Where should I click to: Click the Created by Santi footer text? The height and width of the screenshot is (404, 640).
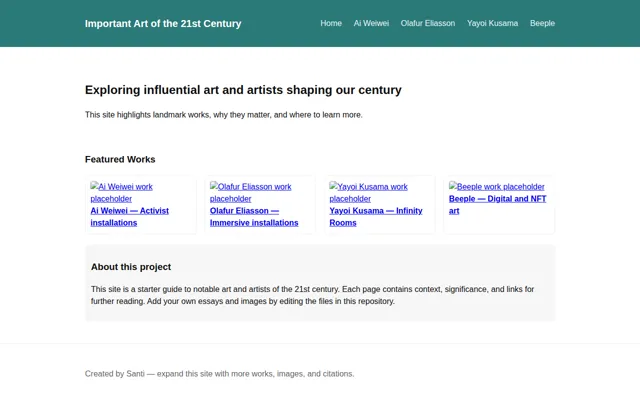(x=220, y=374)
